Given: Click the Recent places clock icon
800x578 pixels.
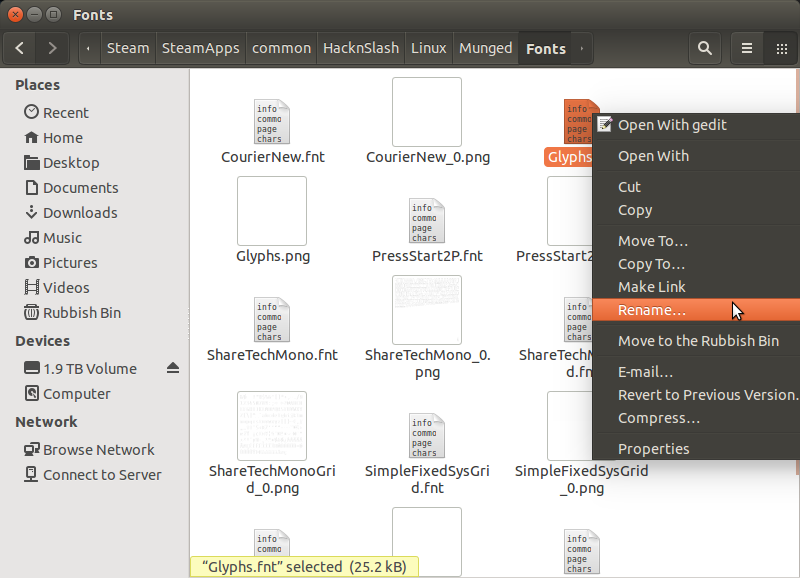Looking at the screenshot, I should point(31,112).
